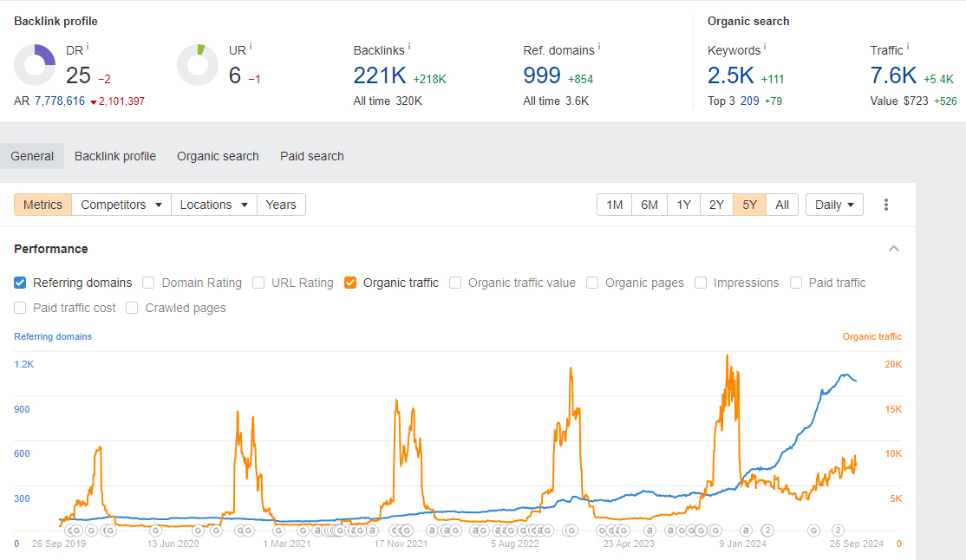Click the Ref. domains info icon
Screen dimensions: 966x560
pos(598,47)
